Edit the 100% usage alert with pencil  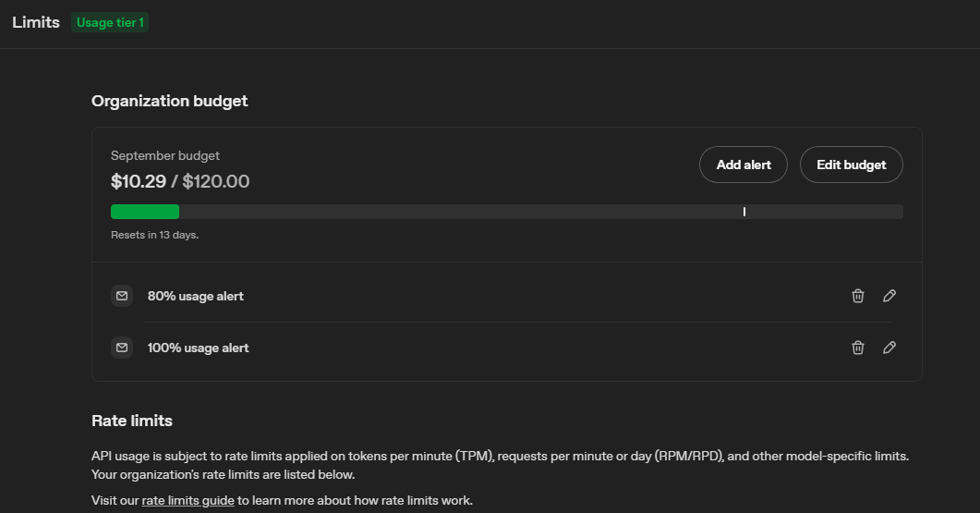point(889,348)
